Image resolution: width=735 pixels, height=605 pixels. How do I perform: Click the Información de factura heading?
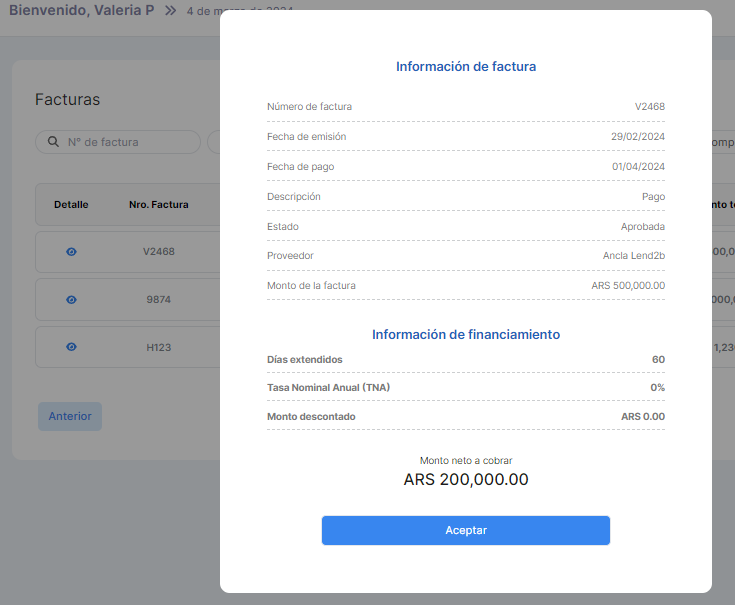pos(466,67)
